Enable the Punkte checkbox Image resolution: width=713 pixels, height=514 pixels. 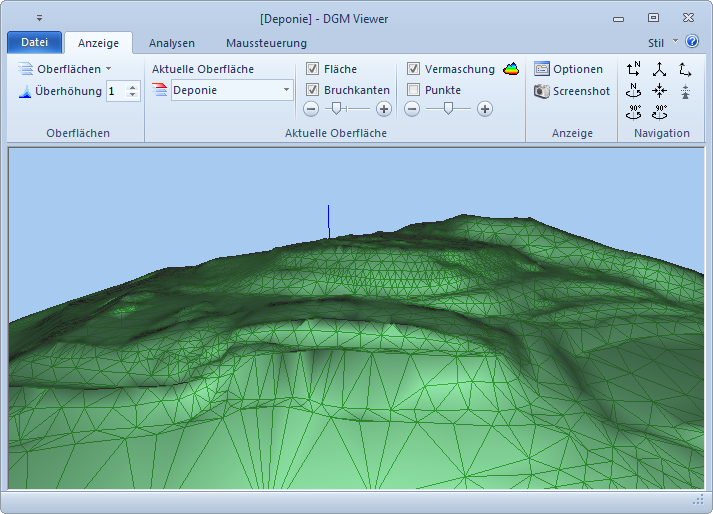tap(414, 90)
